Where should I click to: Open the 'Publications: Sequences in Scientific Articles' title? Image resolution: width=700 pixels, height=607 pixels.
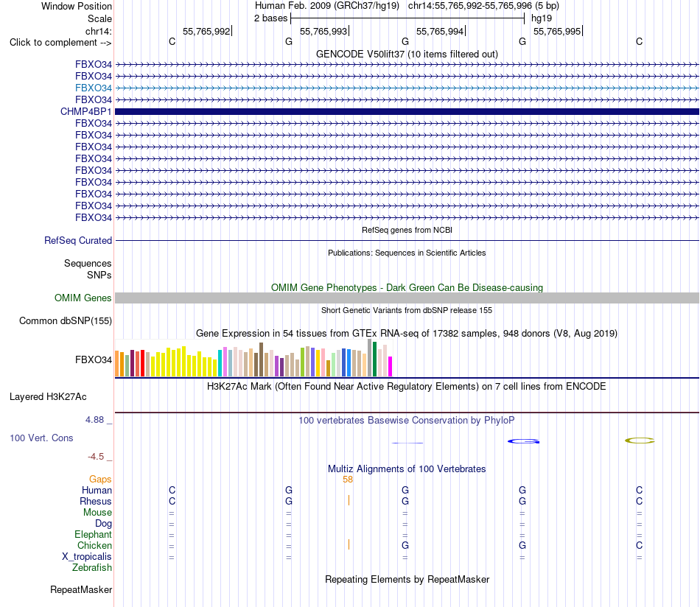[x=407, y=253]
